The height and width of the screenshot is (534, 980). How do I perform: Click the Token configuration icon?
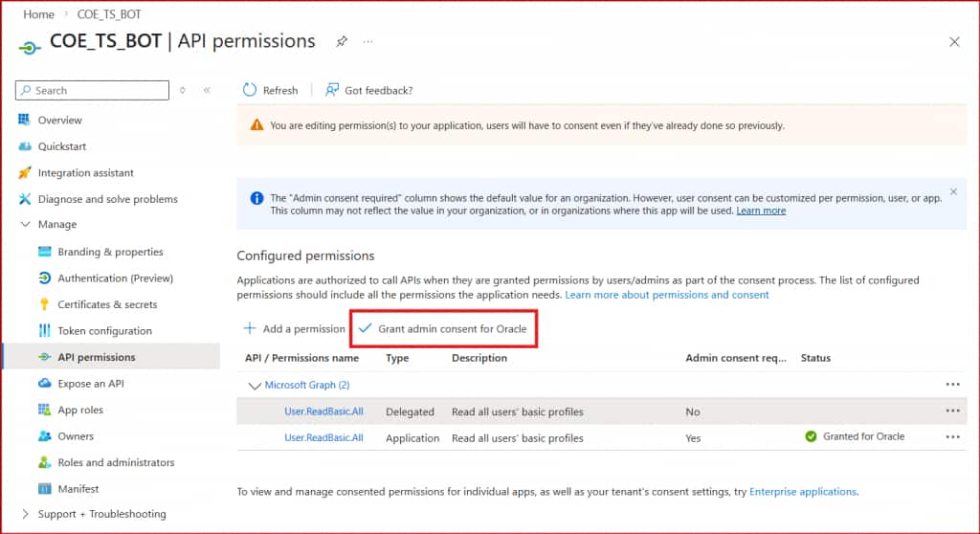(x=44, y=331)
